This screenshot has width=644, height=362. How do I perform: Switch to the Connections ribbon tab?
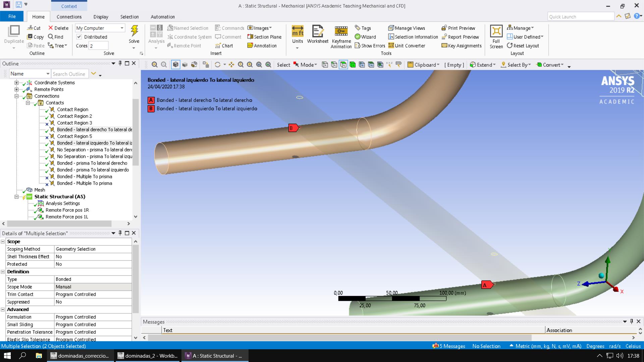(69, 17)
